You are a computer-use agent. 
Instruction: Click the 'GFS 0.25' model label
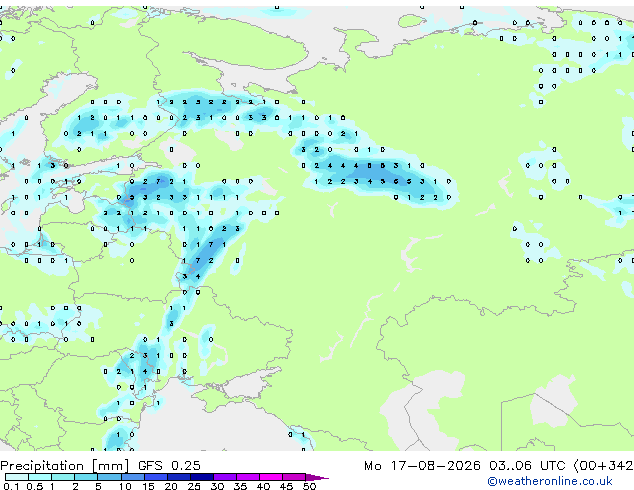pyautogui.click(x=169, y=466)
